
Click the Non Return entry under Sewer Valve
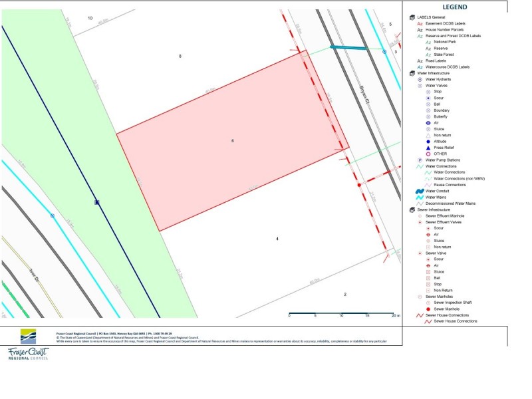pyautogui.click(x=443, y=291)
